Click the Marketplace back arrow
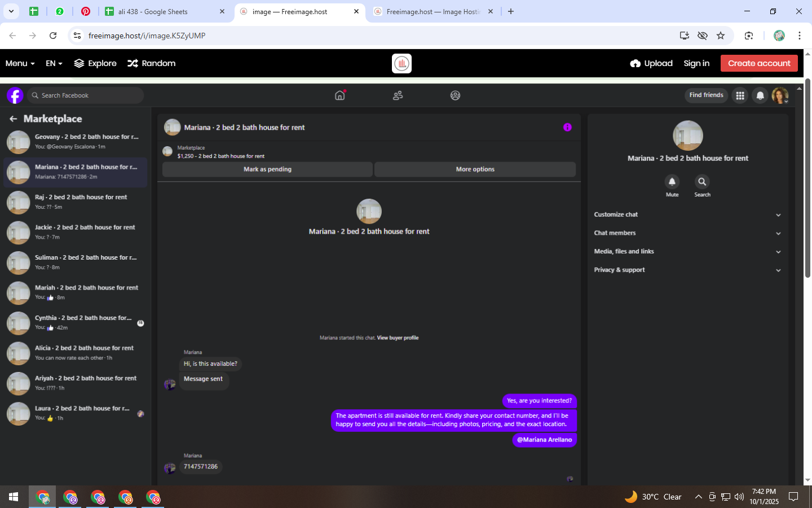The width and height of the screenshot is (812, 508). tap(13, 119)
